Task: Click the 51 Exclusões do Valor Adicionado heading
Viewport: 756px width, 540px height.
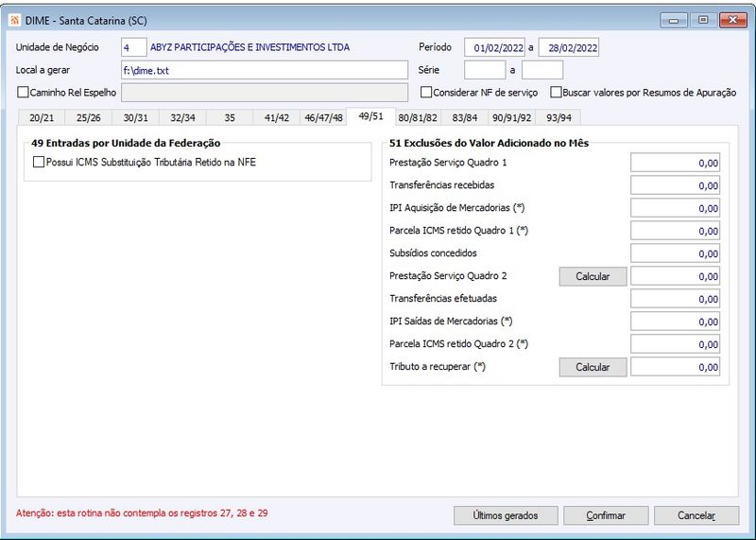Action: pos(489,143)
